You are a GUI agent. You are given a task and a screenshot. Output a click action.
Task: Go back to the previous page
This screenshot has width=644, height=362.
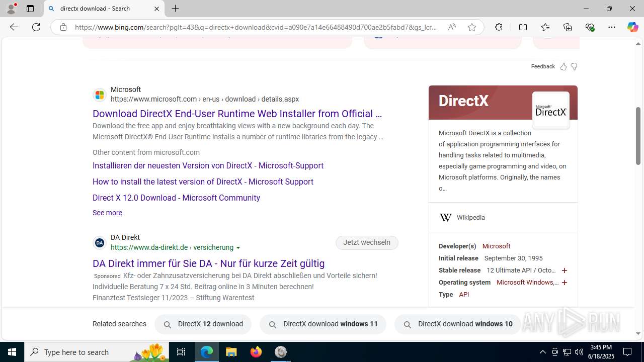point(14,27)
